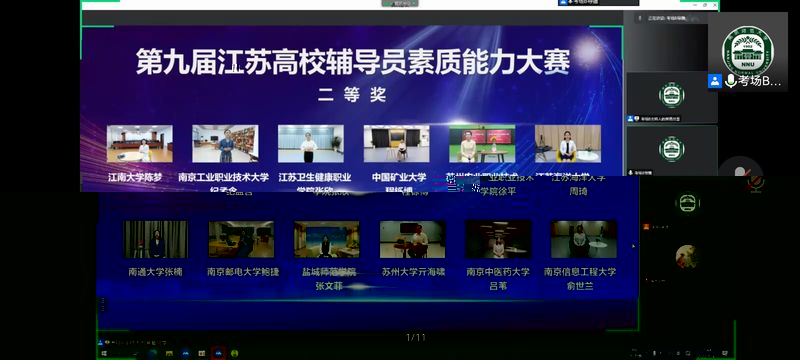Click the 苏州大学亓海啸 contestant thumbnail

(x=413, y=239)
